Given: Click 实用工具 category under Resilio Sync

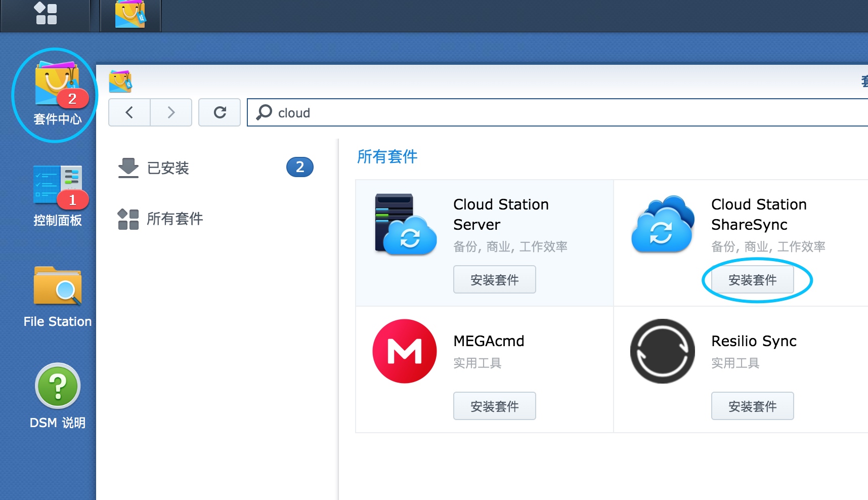Looking at the screenshot, I should 735,363.
